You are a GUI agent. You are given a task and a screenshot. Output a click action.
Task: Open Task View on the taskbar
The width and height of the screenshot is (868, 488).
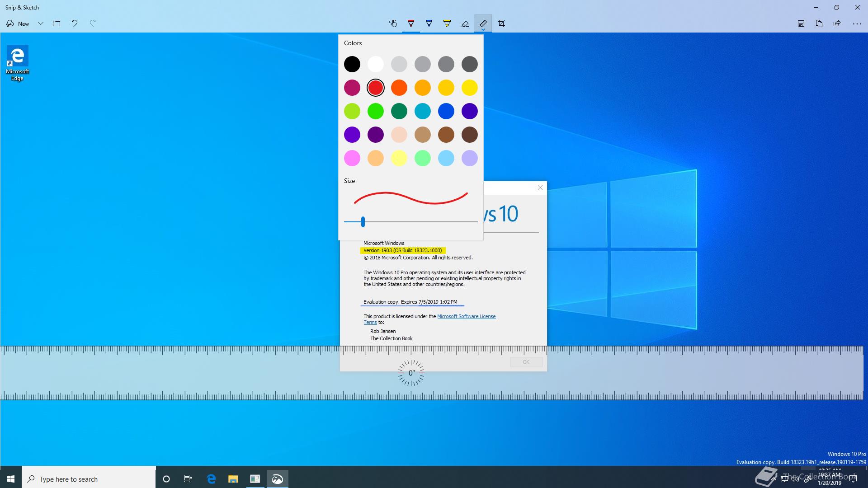[188, 479]
